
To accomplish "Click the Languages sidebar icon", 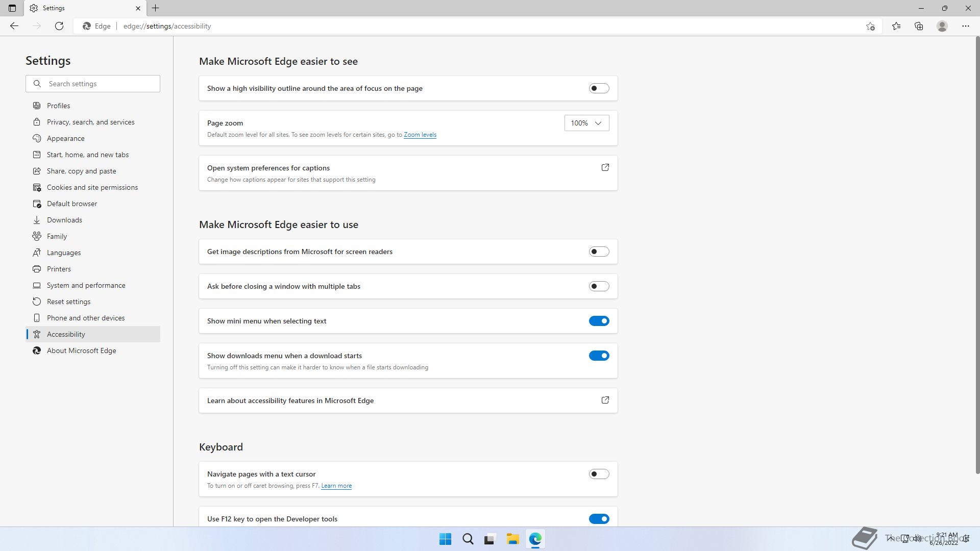I will (37, 253).
